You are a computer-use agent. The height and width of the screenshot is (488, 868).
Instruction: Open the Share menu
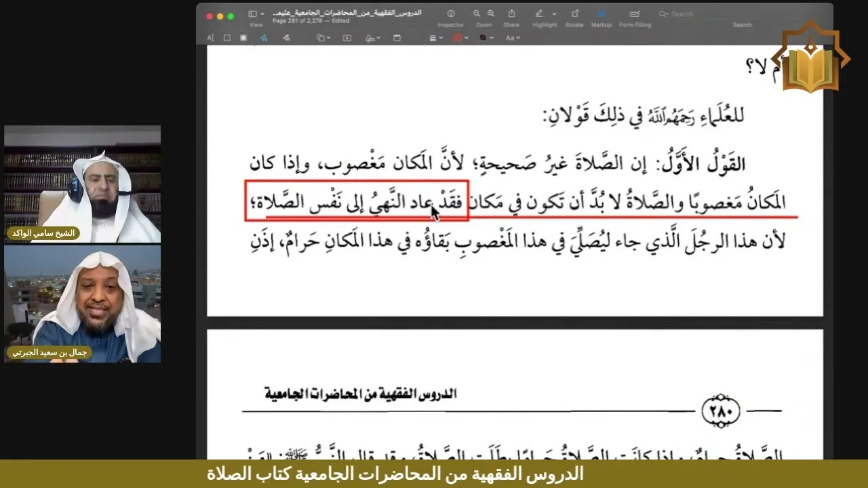pyautogui.click(x=511, y=14)
